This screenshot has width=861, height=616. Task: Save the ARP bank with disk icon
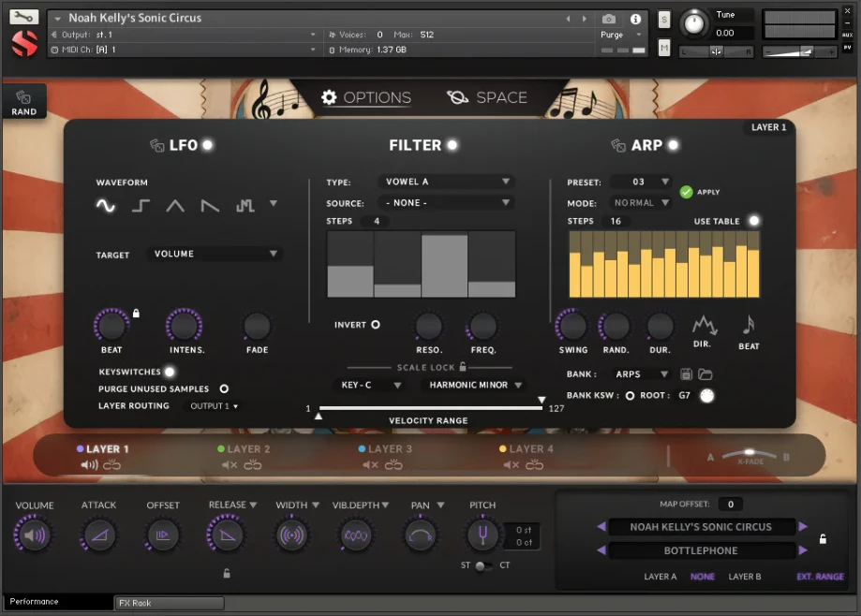pos(686,374)
